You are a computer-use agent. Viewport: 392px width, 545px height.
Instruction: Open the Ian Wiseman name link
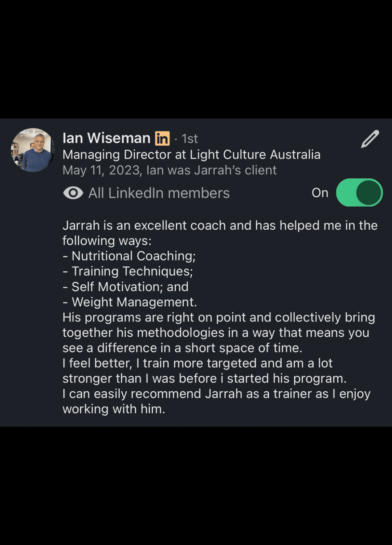click(106, 138)
